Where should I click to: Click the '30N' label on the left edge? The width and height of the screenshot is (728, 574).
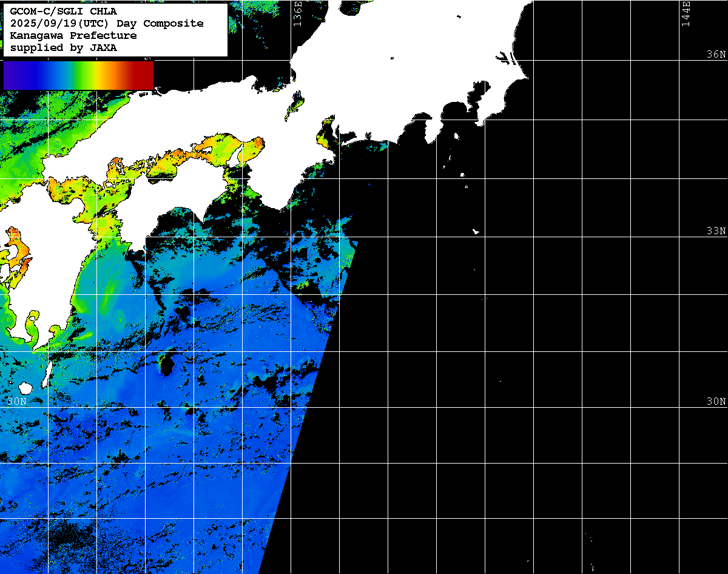(18, 402)
